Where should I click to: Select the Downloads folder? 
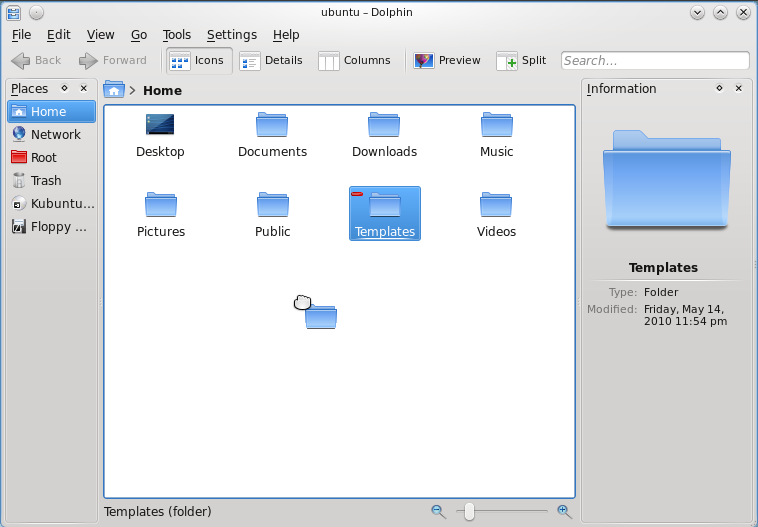point(384,135)
